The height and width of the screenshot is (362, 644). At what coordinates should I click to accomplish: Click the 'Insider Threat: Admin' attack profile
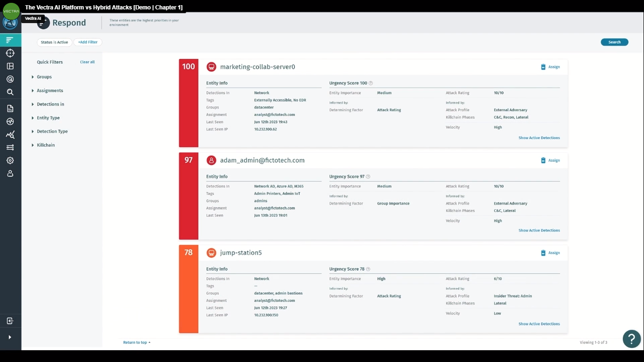513,296
